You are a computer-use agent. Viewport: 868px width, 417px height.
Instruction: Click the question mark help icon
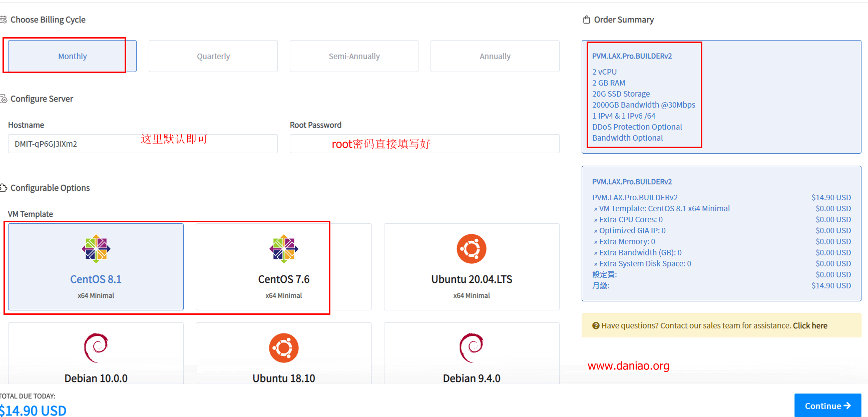tap(596, 325)
